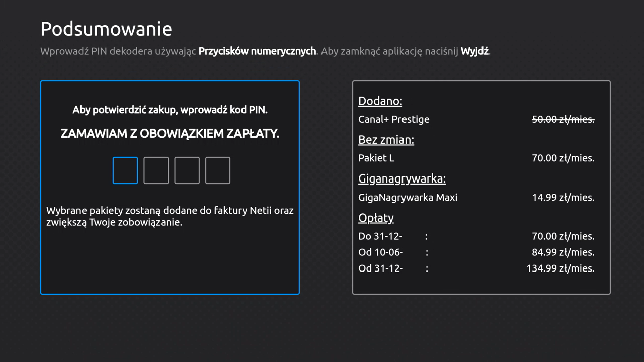This screenshot has width=644, height=362.
Task: Collapse the Bez zmian: section
Action: point(386,140)
